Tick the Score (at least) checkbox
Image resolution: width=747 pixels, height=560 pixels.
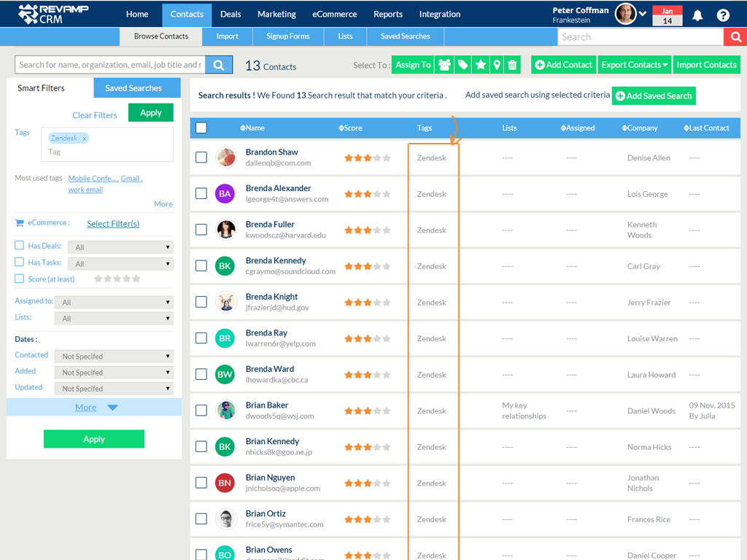click(20, 279)
